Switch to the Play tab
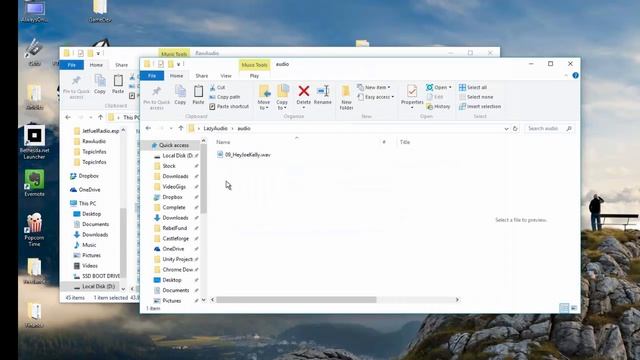The width and height of the screenshot is (640, 360). [x=254, y=76]
